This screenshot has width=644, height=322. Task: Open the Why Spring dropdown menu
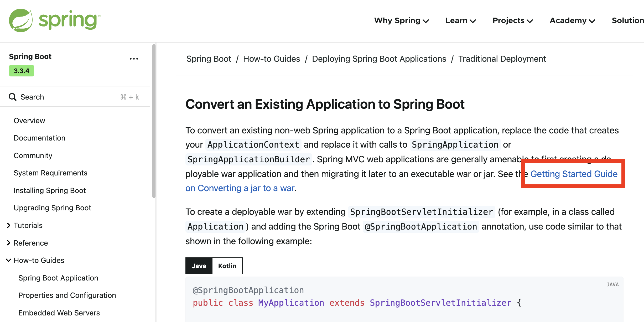click(401, 20)
